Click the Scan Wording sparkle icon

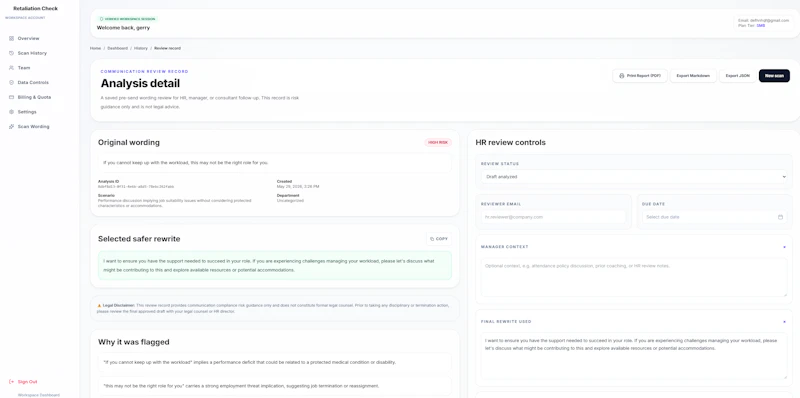(11, 127)
